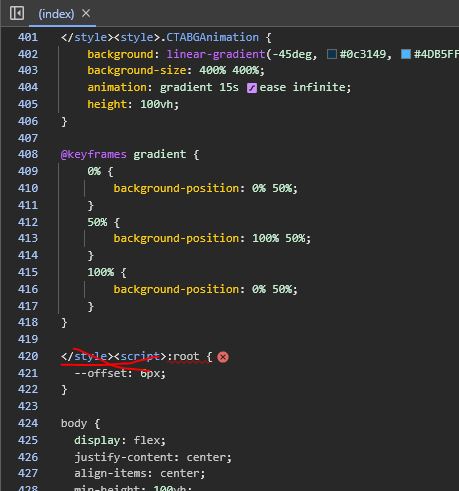
Task: Click display: flex on line 425
Action: 120,440
